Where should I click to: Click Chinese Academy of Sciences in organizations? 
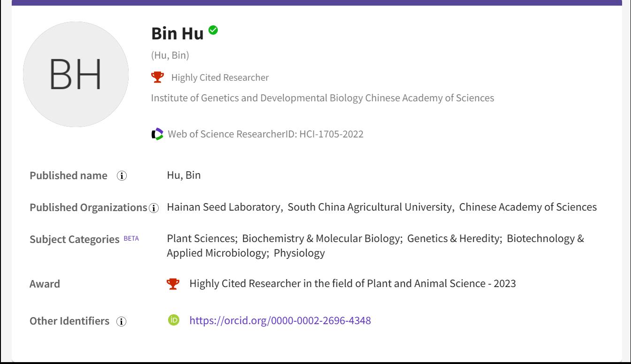click(528, 207)
